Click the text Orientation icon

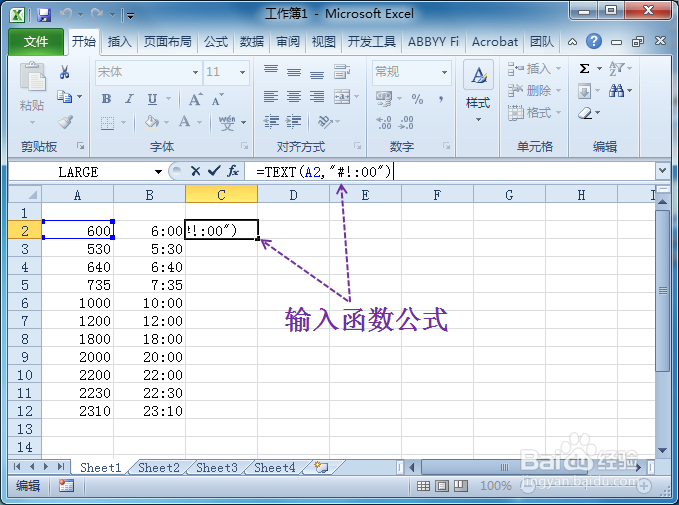pos(325,122)
